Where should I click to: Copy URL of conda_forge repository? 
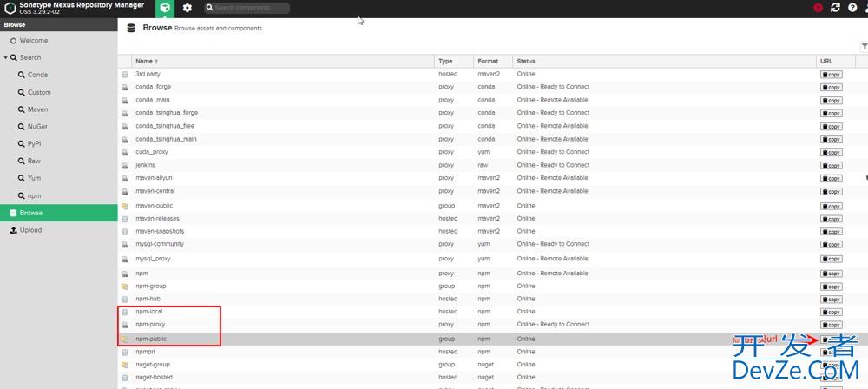(x=831, y=88)
